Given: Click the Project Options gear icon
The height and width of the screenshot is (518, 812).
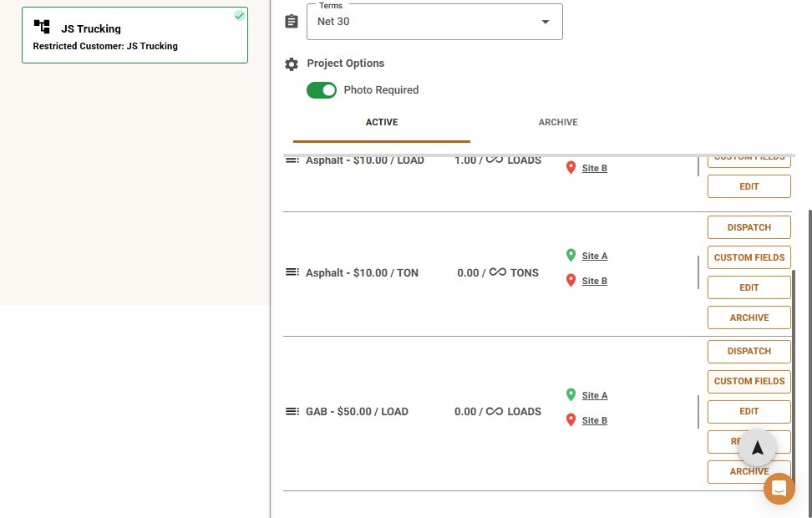Looking at the screenshot, I should coord(292,63).
